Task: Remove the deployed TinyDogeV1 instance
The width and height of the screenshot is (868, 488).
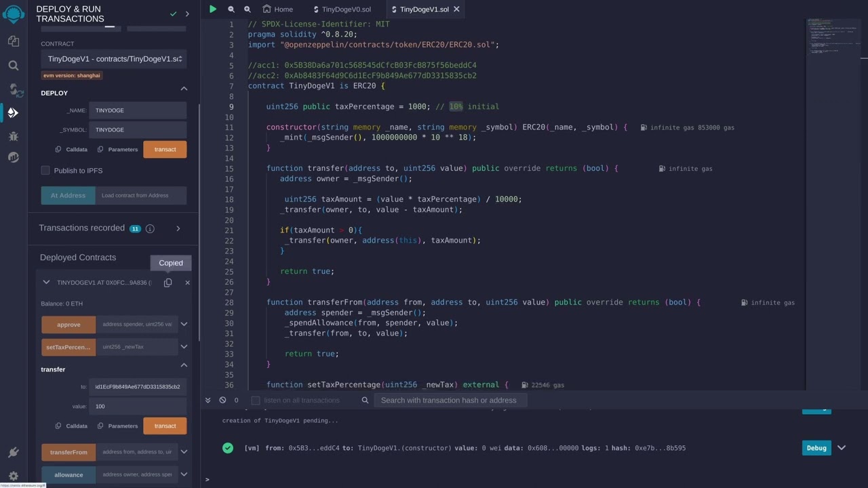Action: point(188,283)
